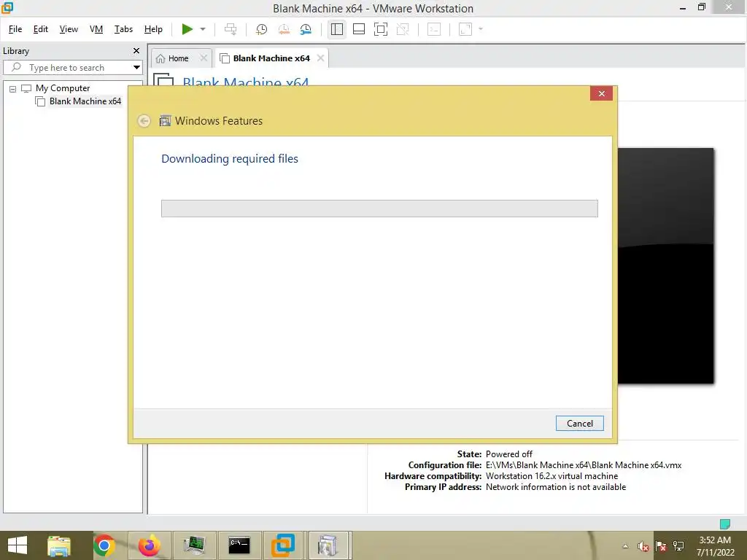Open the View menu
The height and width of the screenshot is (560, 747).
(69, 29)
